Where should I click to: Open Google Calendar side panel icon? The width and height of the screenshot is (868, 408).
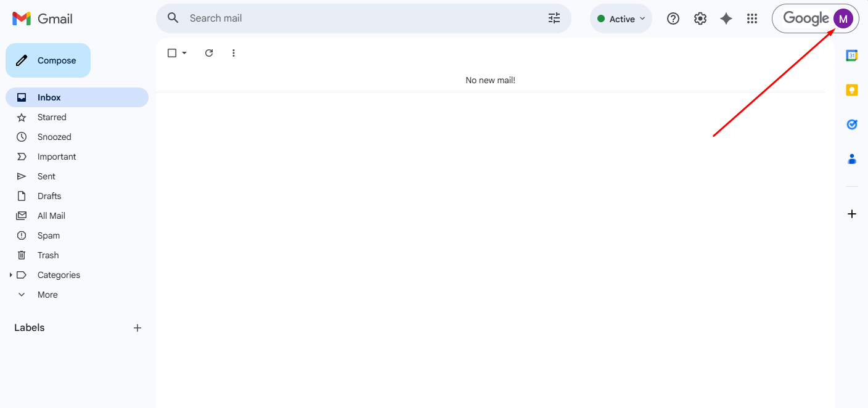click(x=851, y=55)
